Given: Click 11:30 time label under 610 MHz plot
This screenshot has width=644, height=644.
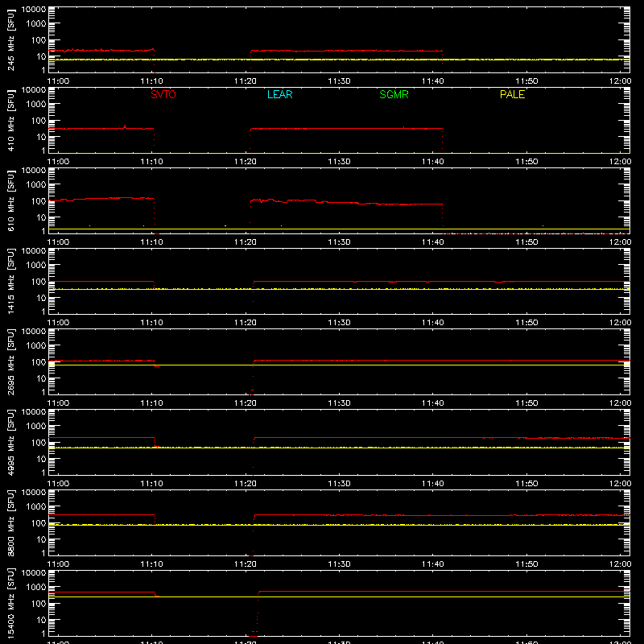Looking at the screenshot, I should (x=339, y=242).
